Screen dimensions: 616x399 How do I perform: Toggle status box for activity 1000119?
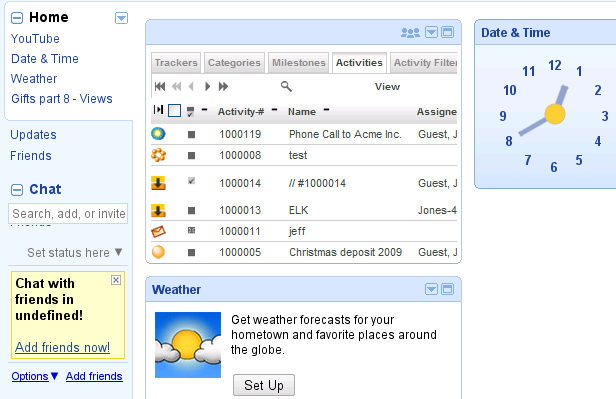pyautogui.click(x=191, y=135)
